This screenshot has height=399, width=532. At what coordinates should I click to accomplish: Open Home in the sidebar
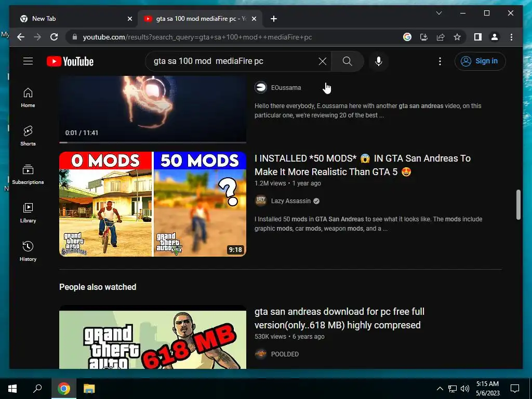pos(28,98)
